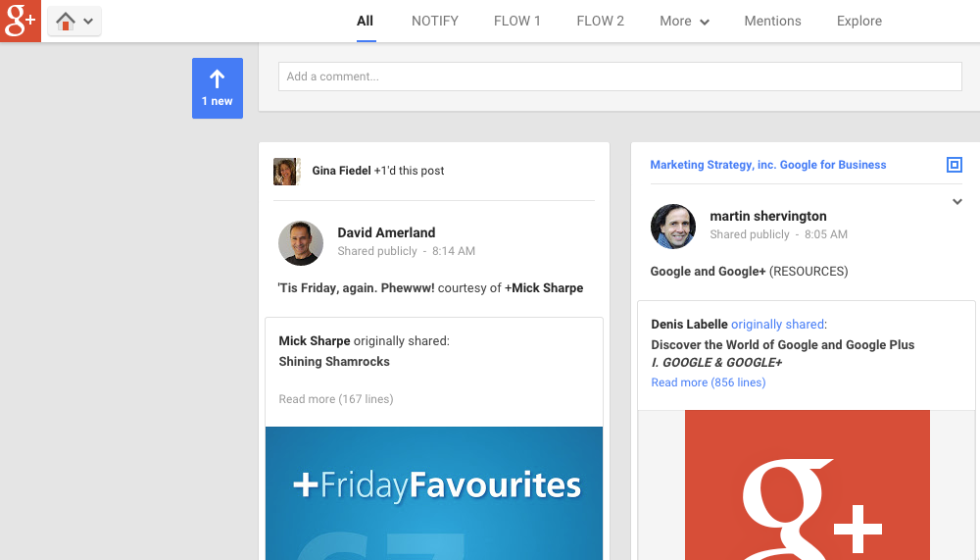Click the 1 new posts arrow button
980x560 pixels.
tap(218, 88)
